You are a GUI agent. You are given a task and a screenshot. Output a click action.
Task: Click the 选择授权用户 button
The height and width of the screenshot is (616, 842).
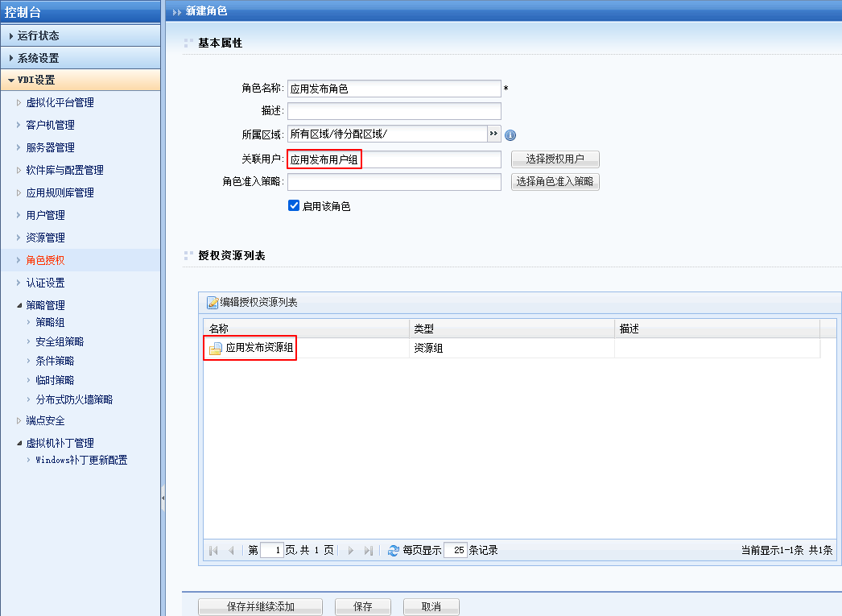coord(555,159)
